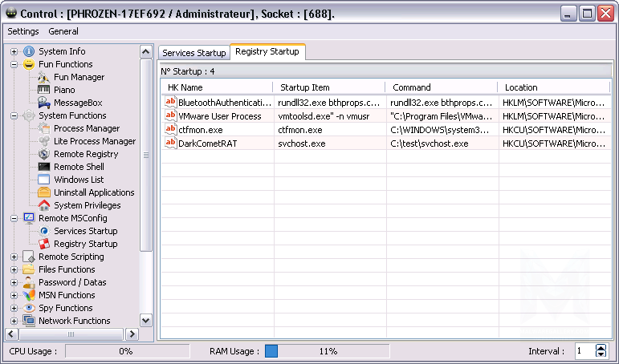Click the Process Manager gear icon

click(44, 128)
